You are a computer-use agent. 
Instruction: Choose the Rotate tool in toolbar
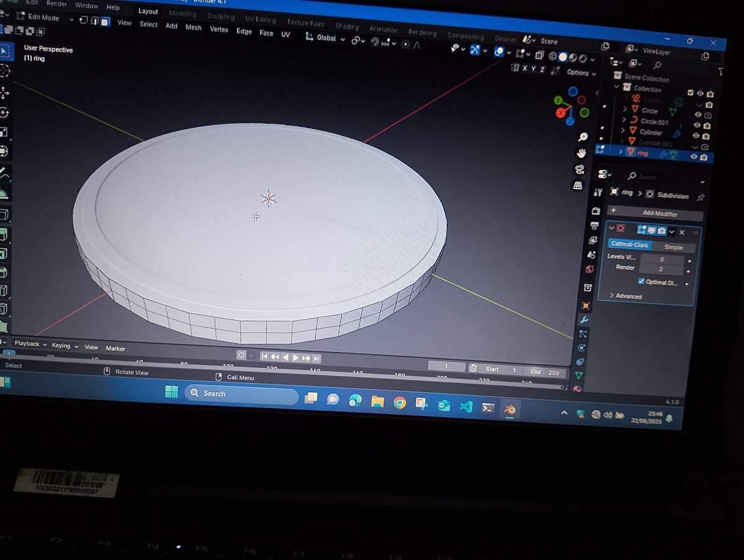pyautogui.click(x=4, y=112)
